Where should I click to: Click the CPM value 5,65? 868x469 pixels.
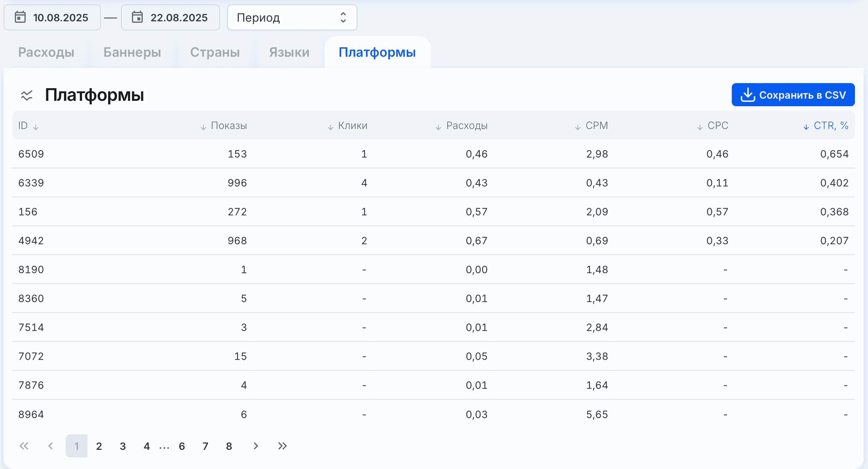(597, 414)
